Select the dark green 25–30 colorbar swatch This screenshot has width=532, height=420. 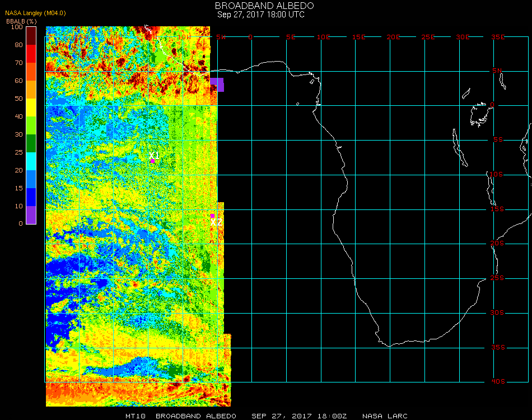(x=31, y=143)
